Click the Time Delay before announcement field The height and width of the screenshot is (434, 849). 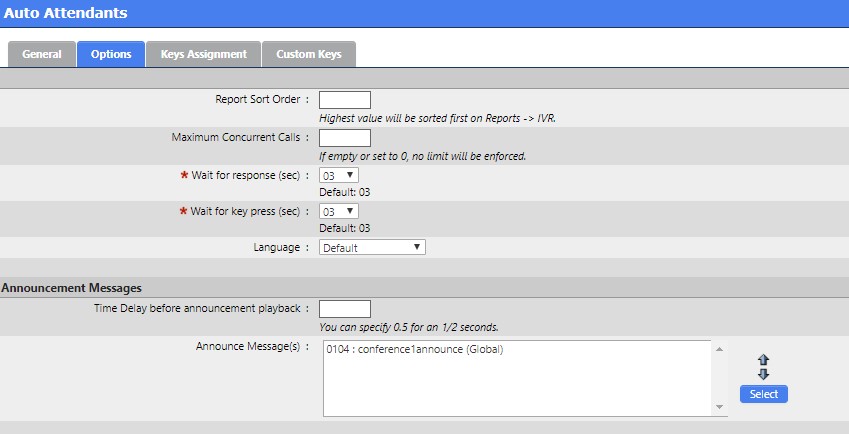click(344, 309)
